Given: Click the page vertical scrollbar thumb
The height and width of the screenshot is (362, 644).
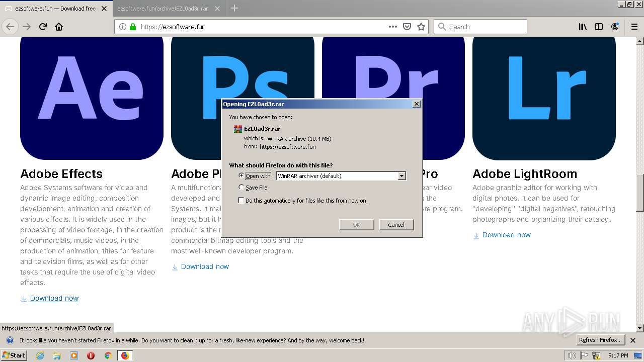Looking at the screenshot, I should point(640,193).
